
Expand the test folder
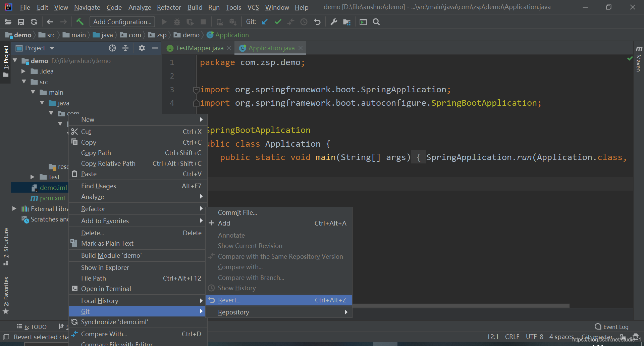[x=33, y=177]
